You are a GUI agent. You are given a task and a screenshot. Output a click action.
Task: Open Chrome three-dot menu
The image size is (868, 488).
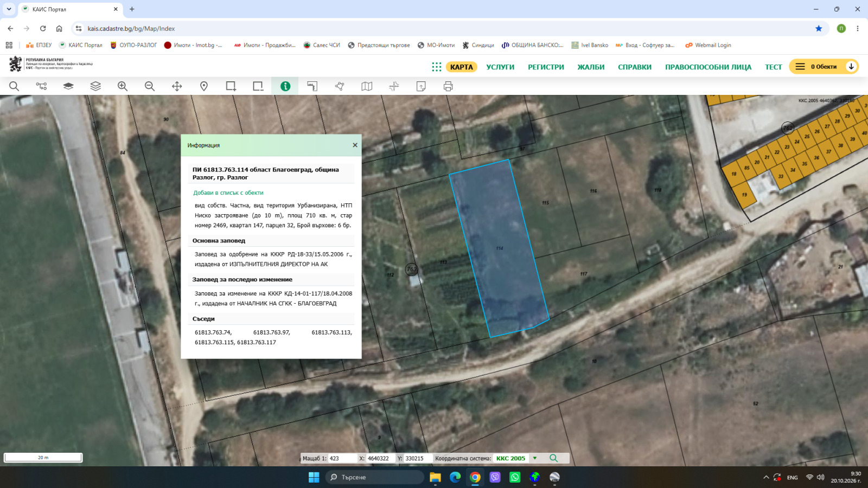point(857,28)
